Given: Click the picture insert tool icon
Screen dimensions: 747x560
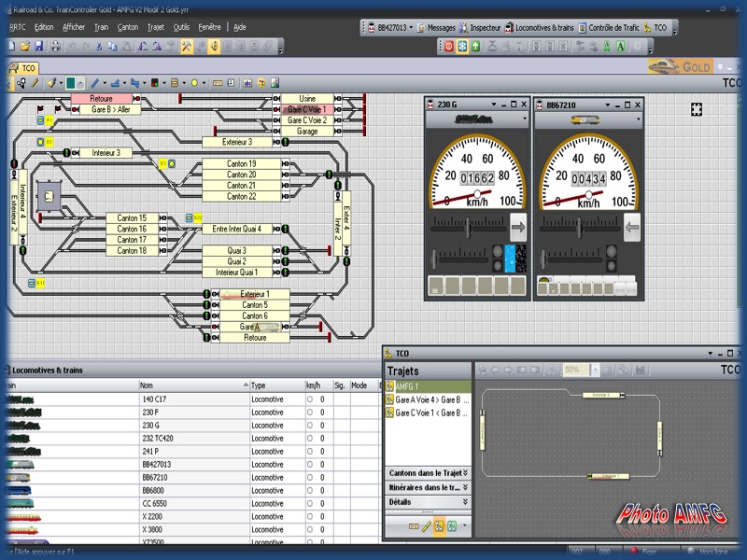Looking at the screenshot, I should click(x=275, y=83).
